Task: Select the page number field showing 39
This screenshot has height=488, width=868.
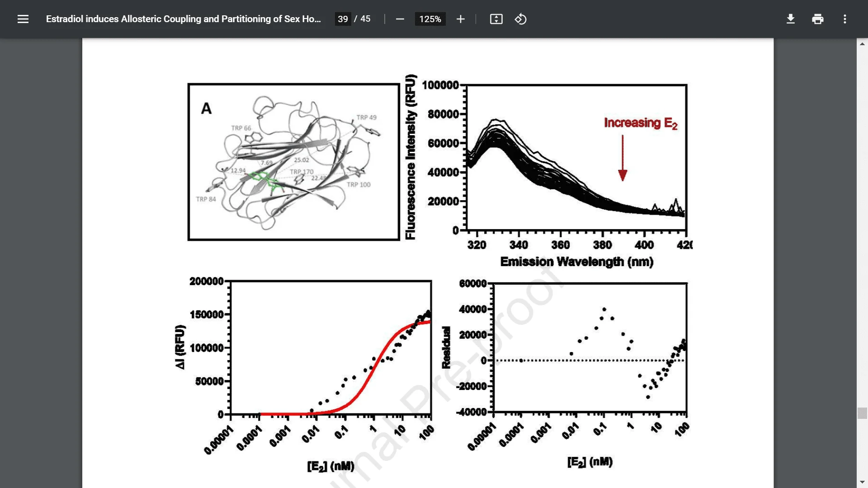Action: pos(343,19)
